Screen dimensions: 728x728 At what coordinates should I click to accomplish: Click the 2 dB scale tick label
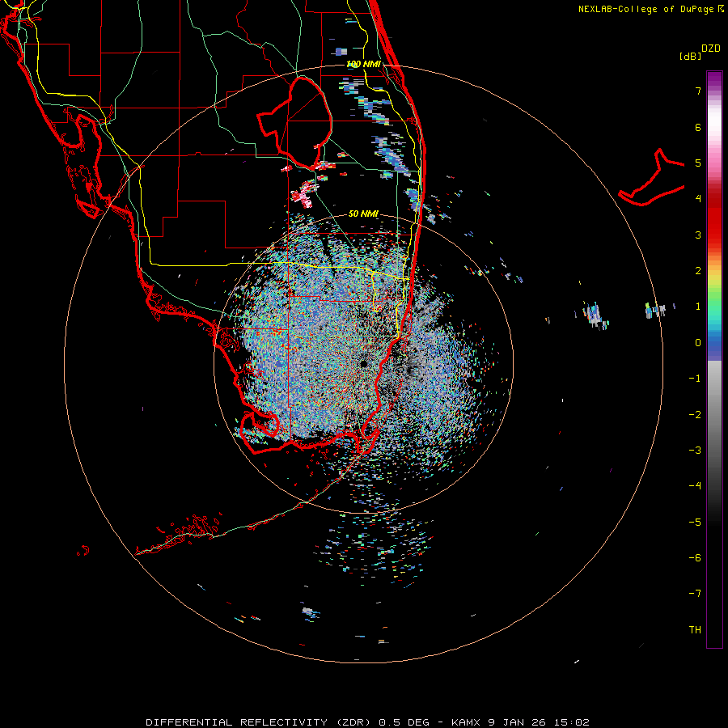(698, 271)
